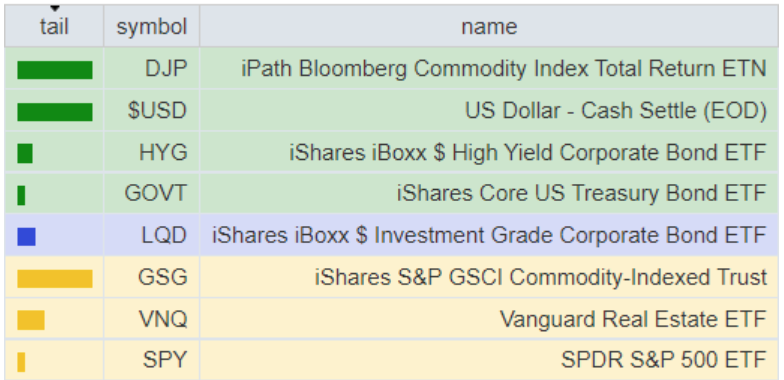Select the small green HYG tail bar
The width and height of the screenshot is (784, 380).
25,154
